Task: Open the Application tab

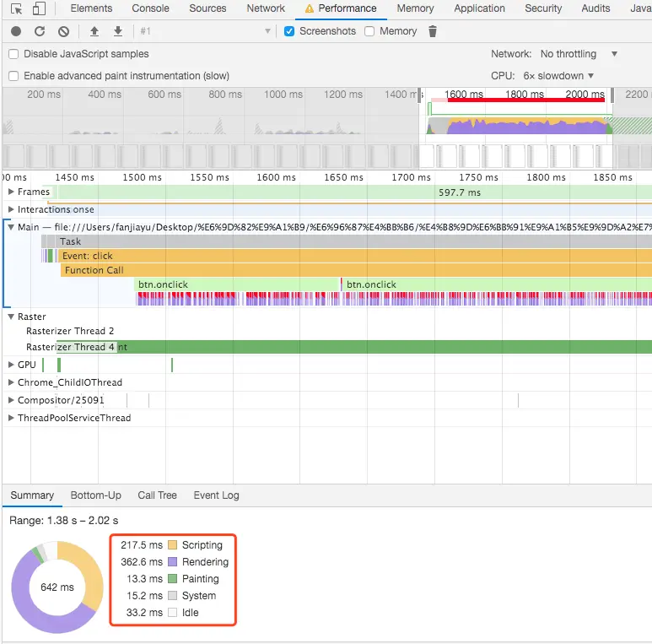Action: pos(479,8)
